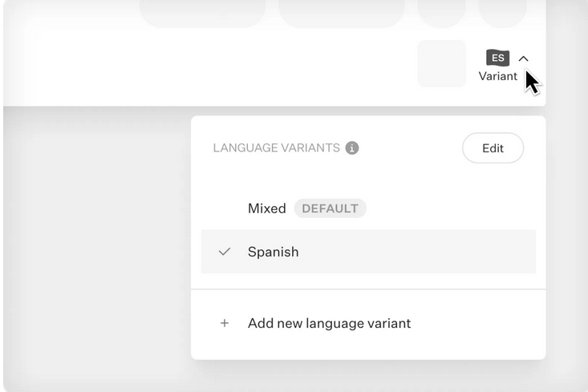Click the gray square placeholder beside Variant
Image resolution: width=588 pixels, height=392 pixels.
[441, 63]
